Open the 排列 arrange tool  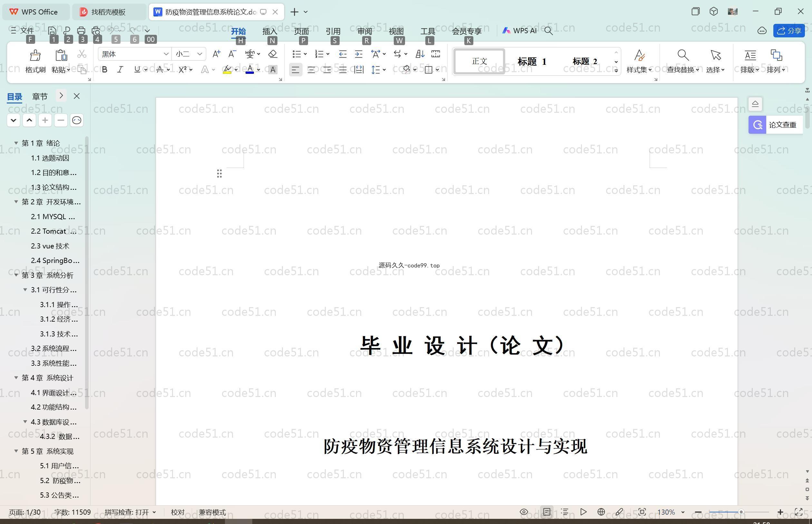point(776,61)
